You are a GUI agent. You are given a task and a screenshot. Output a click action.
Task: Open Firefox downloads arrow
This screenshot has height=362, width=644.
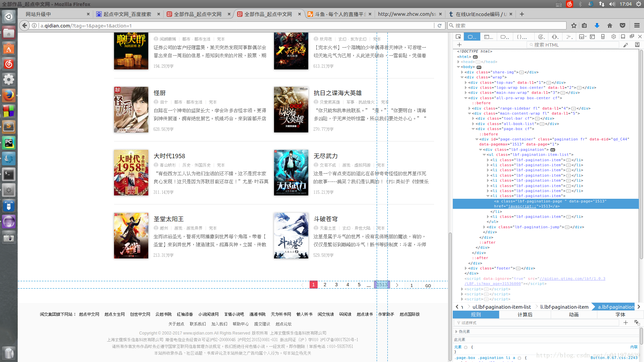point(597,25)
